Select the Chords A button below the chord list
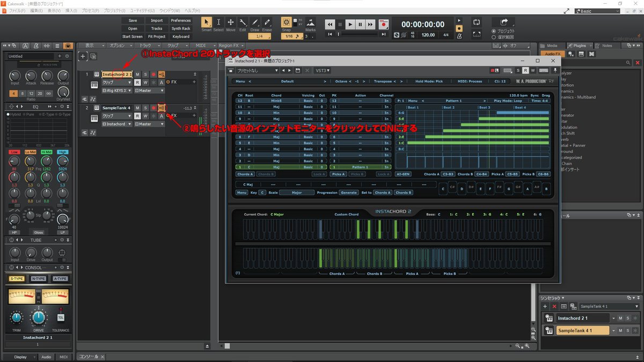The height and width of the screenshot is (362, 644). pos(245,174)
